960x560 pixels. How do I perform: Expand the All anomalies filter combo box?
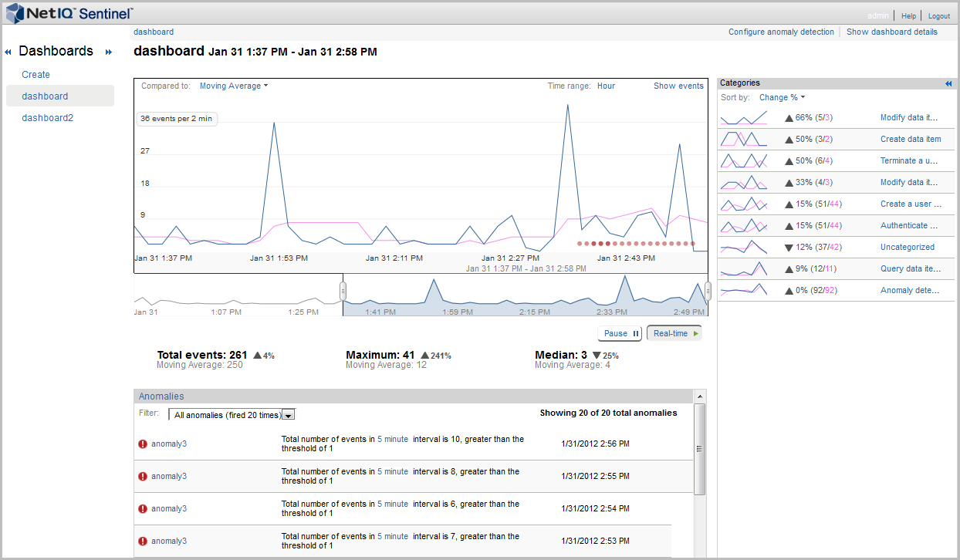point(289,415)
